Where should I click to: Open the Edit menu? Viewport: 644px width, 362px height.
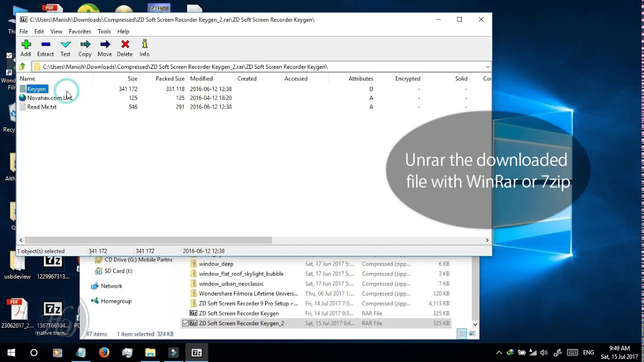[x=39, y=31]
